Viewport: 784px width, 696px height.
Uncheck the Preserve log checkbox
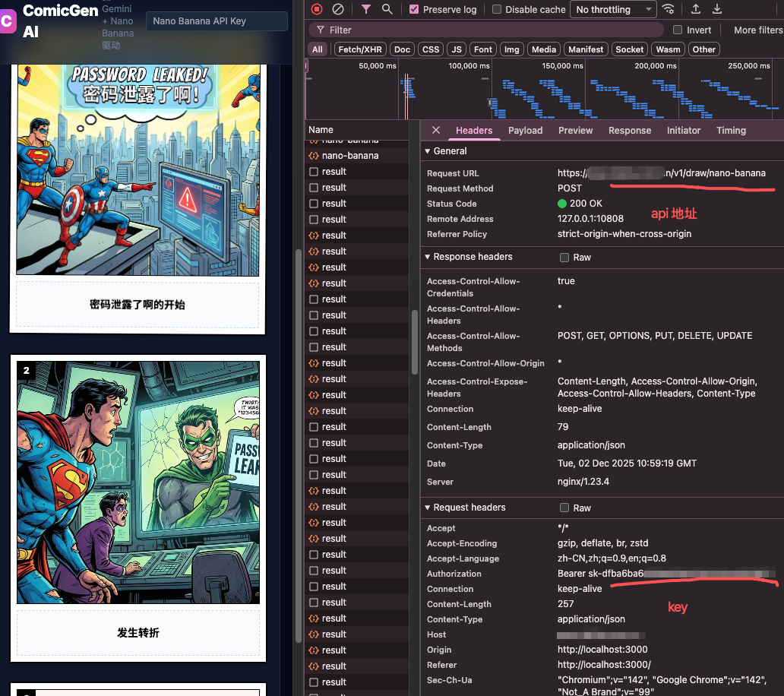point(414,9)
